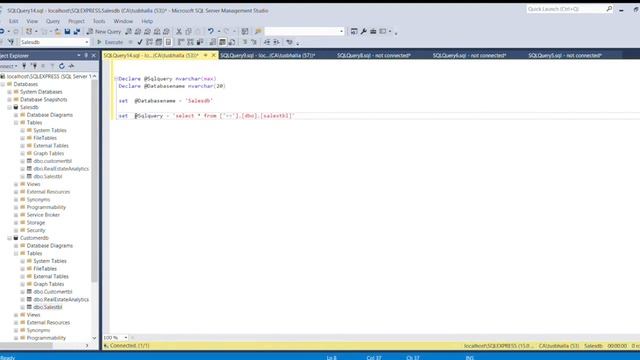640x360 pixels.
Task: Toggle Include Client Statistics
Action: point(200,42)
